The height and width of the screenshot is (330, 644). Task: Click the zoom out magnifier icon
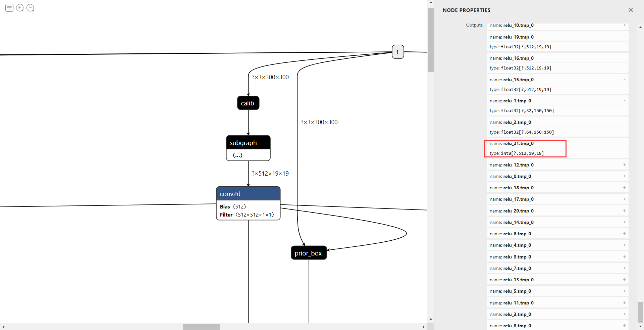click(x=30, y=8)
